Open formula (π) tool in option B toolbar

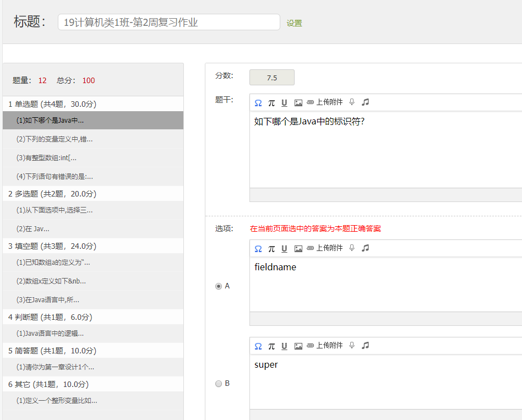(x=271, y=346)
